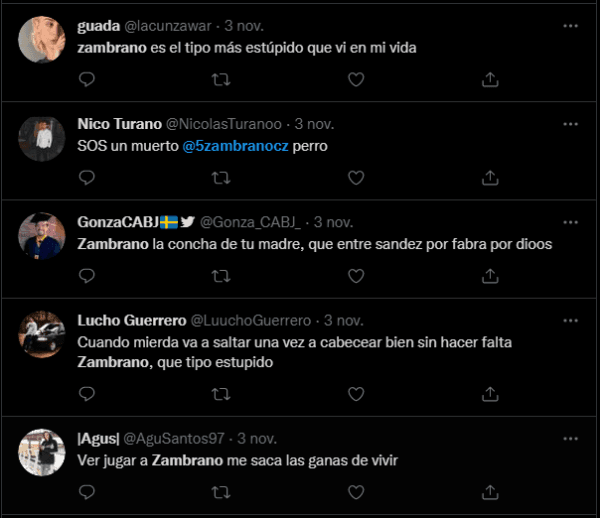Open more options on |Agus| tweet

point(570,438)
